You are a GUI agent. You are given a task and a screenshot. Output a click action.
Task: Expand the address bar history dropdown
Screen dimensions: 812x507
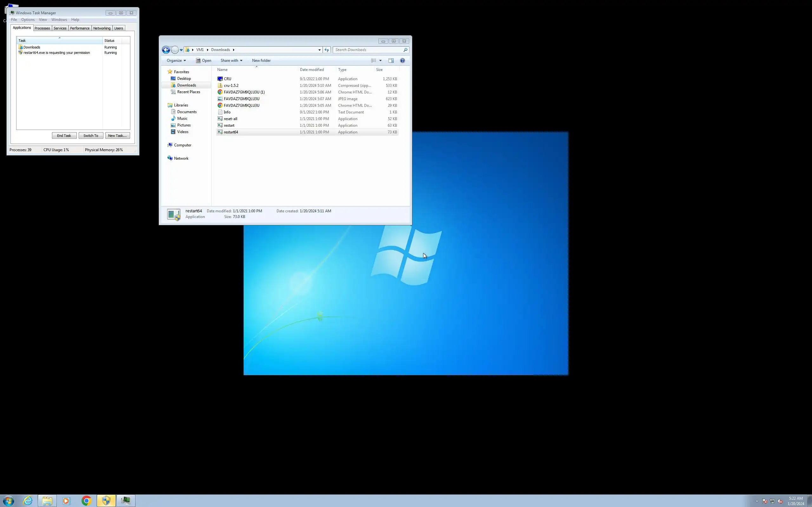pyautogui.click(x=319, y=50)
